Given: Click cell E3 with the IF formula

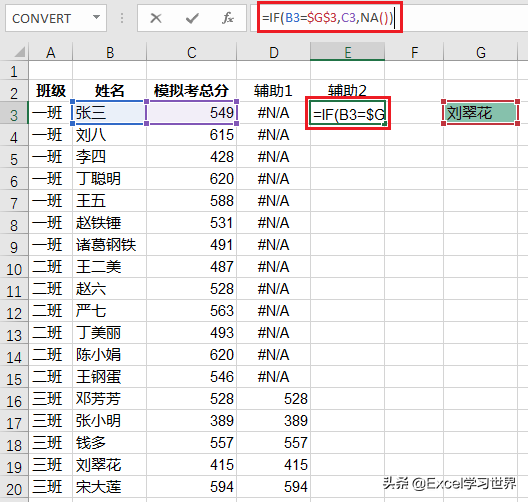Looking at the screenshot, I should pyautogui.click(x=348, y=113).
